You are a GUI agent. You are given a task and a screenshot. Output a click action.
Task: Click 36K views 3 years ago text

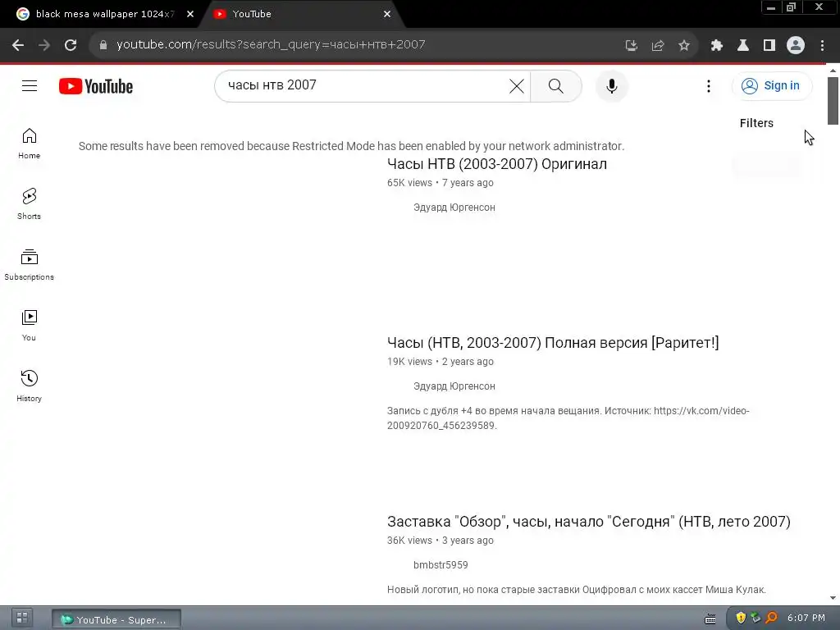coord(441,541)
